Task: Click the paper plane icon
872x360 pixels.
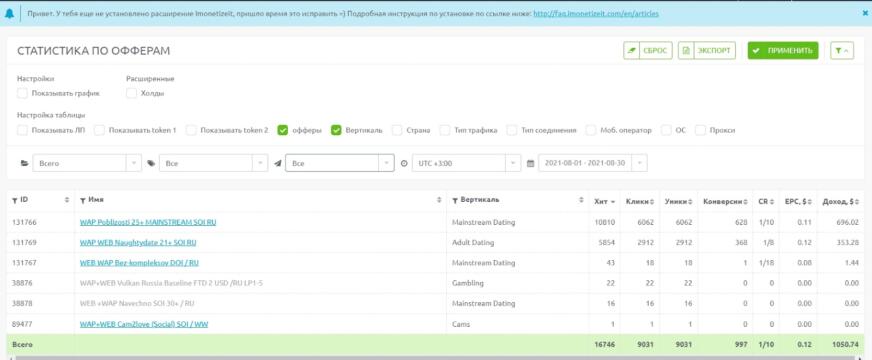Action: pos(277,164)
